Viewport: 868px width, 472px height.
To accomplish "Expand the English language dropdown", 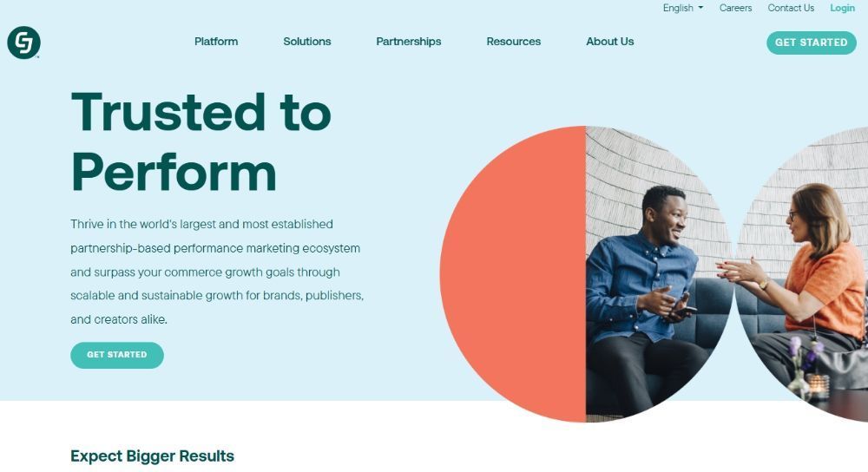I will tap(683, 8).
